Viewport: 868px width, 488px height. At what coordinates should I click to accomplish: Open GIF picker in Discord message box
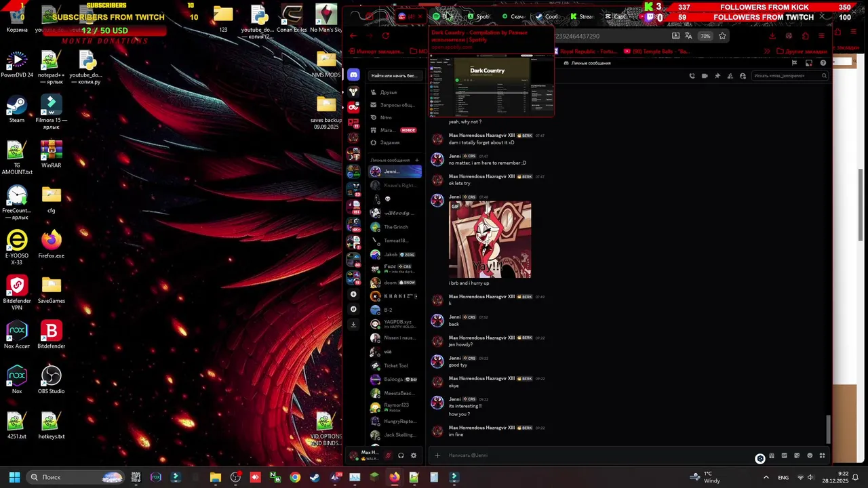[x=784, y=455]
